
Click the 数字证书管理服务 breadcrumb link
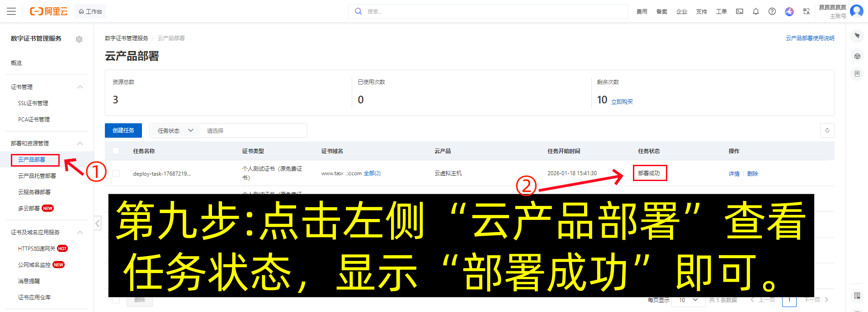click(x=127, y=38)
